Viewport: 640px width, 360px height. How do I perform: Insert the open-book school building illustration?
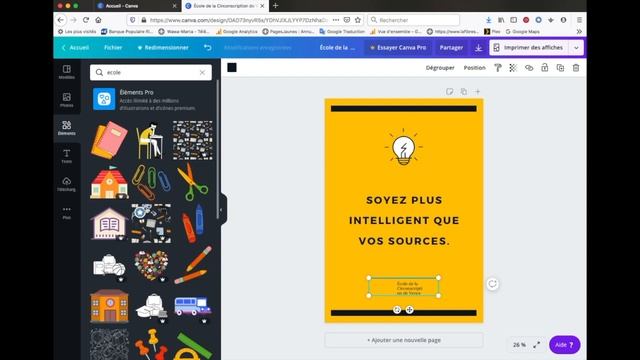pyautogui.click(x=109, y=223)
